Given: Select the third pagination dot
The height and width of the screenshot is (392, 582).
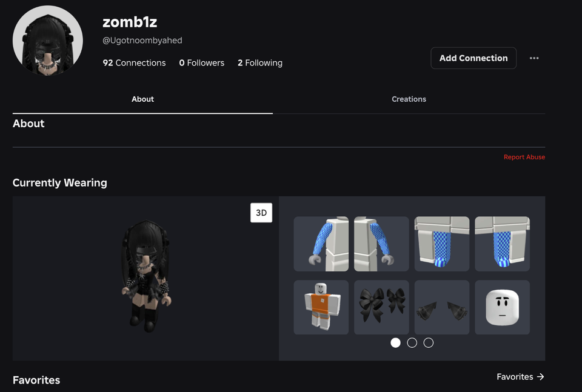Looking at the screenshot, I should pyautogui.click(x=428, y=342).
